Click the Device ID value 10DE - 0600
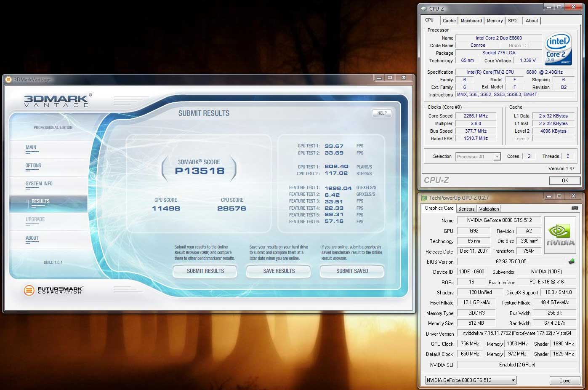The width and height of the screenshot is (588, 390). [x=471, y=272]
